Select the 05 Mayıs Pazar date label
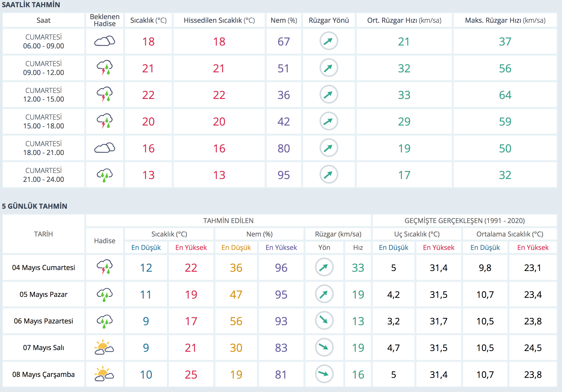Image resolution: width=562 pixels, height=392 pixels. tap(43, 294)
